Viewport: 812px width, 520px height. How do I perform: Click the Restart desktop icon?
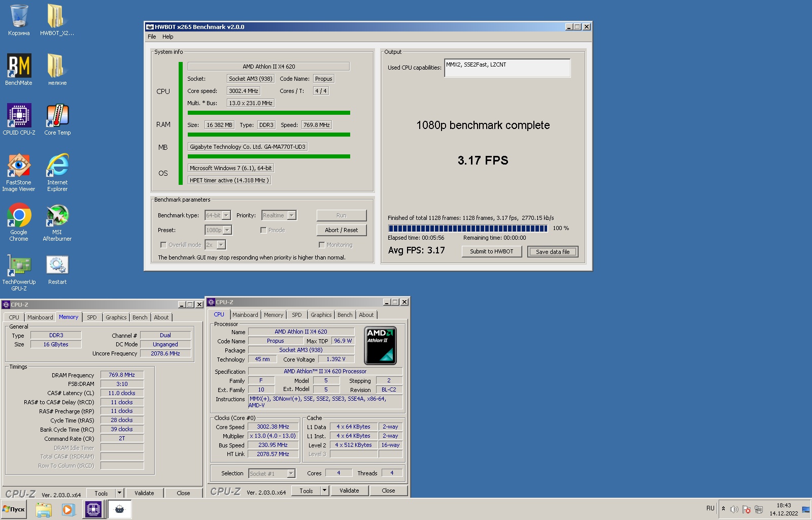click(57, 269)
